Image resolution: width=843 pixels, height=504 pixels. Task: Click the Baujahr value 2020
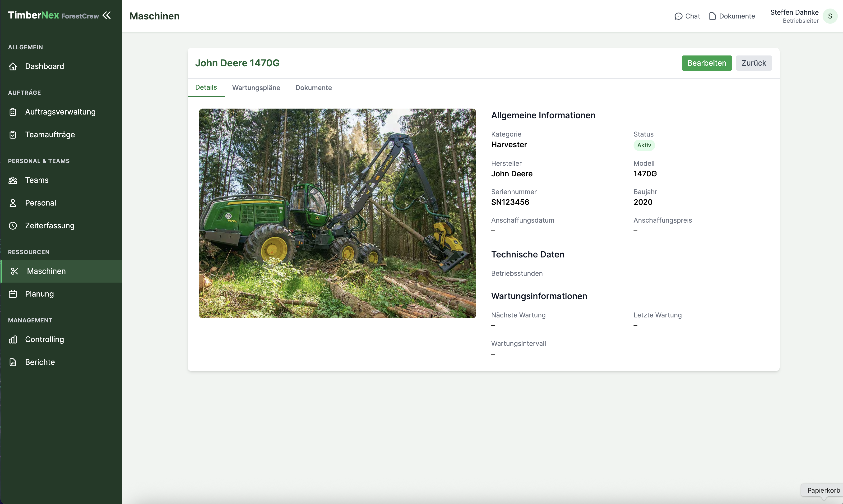point(643,202)
